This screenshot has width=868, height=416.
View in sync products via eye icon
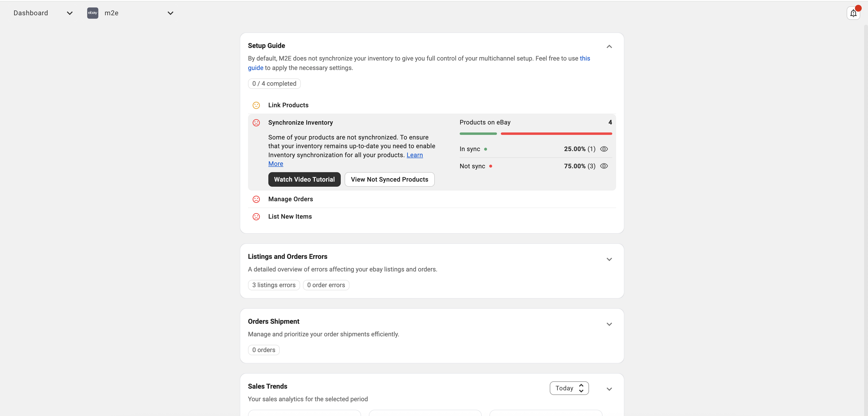point(604,149)
